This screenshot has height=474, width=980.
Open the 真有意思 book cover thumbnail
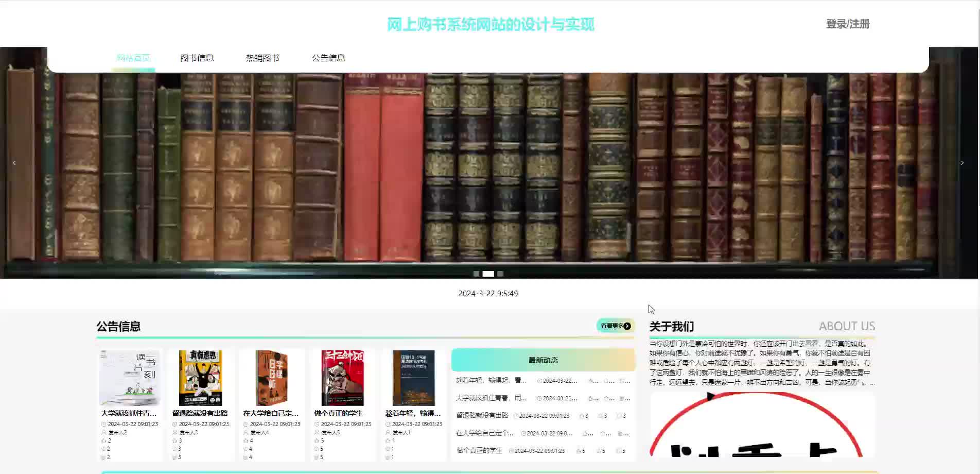(x=200, y=378)
